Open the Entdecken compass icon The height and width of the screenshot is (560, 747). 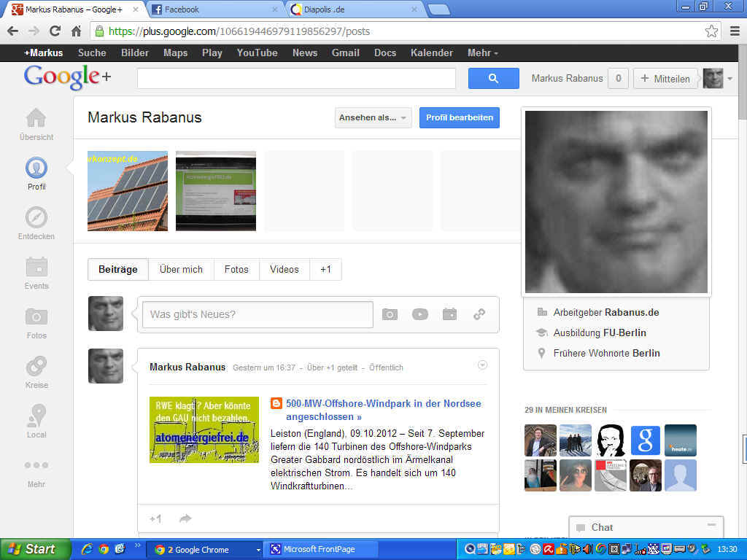point(36,217)
